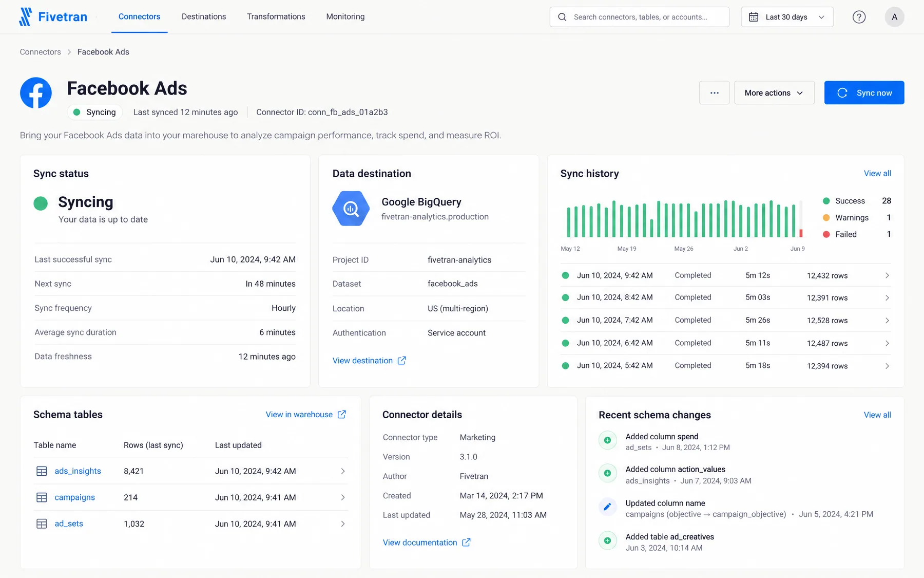Open the View documentation link

tap(427, 543)
